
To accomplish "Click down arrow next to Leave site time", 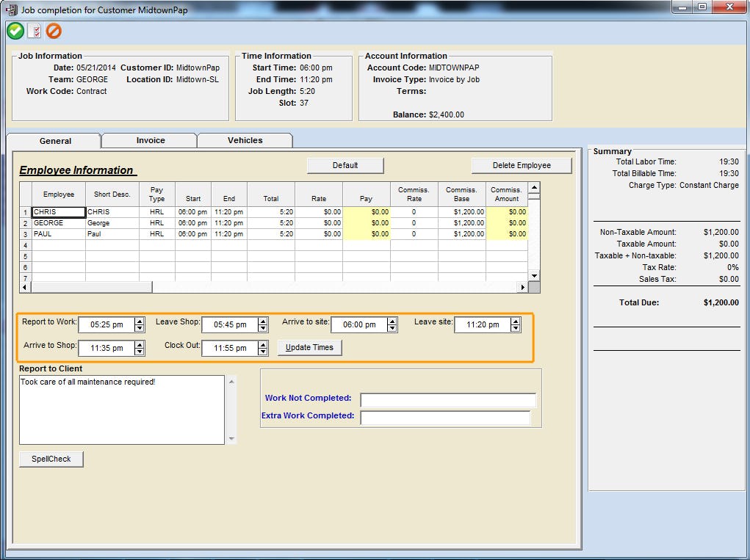I will (516, 327).
